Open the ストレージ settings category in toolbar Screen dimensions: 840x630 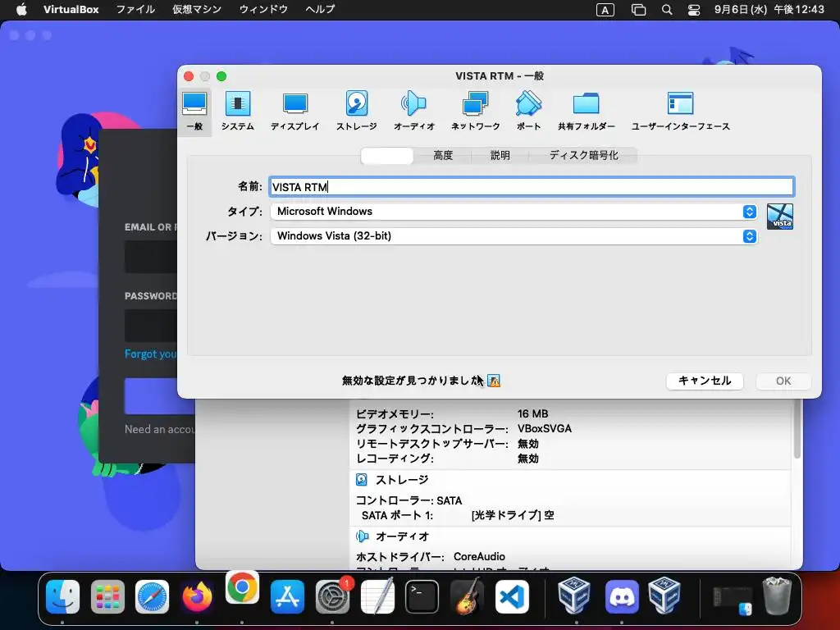[356, 112]
